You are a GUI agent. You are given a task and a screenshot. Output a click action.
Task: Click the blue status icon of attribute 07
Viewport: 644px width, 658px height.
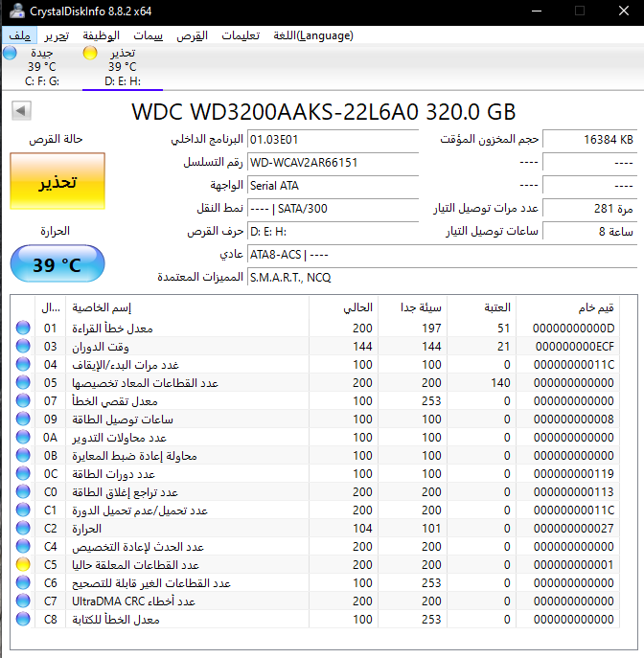23,400
